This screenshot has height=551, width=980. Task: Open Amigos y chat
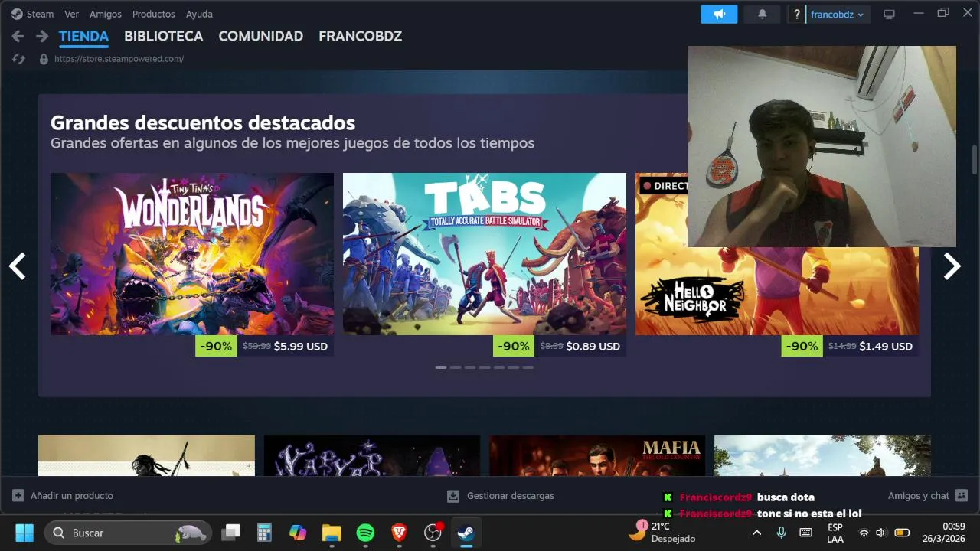(918, 496)
